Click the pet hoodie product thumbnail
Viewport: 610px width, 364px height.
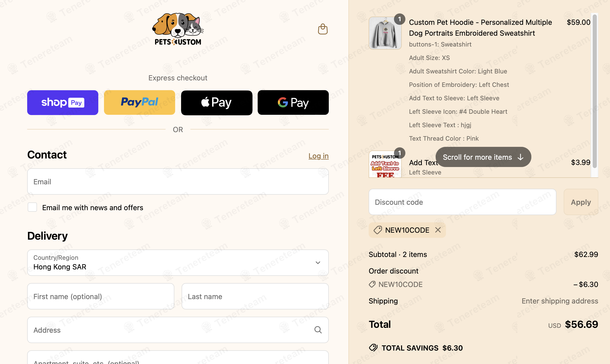tap(385, 33)
